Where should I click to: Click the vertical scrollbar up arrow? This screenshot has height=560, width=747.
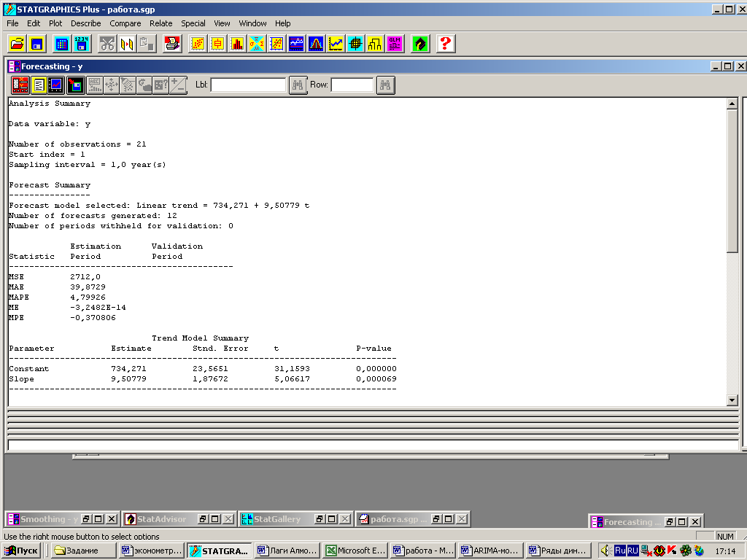(732, 104)
